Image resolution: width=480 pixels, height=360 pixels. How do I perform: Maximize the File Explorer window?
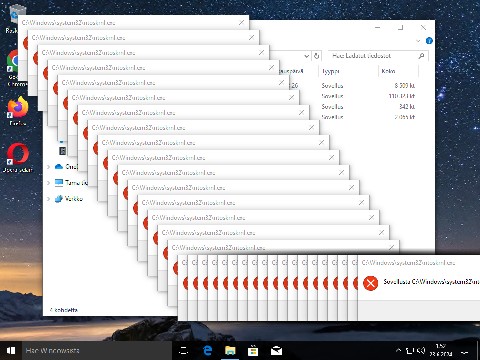pyautogui.click(x=401, y=28)
